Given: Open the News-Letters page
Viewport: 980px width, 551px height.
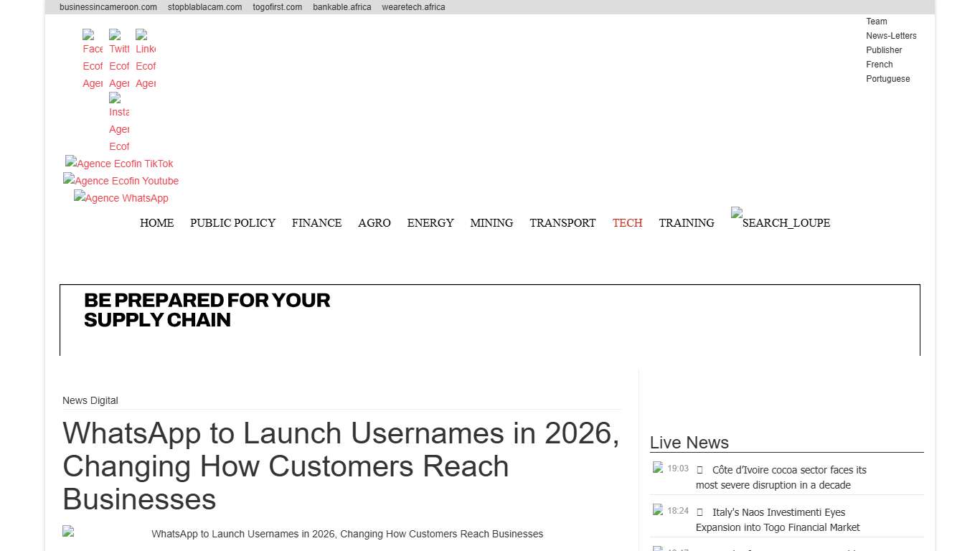Looking at the screenshot, I should 891,36.
